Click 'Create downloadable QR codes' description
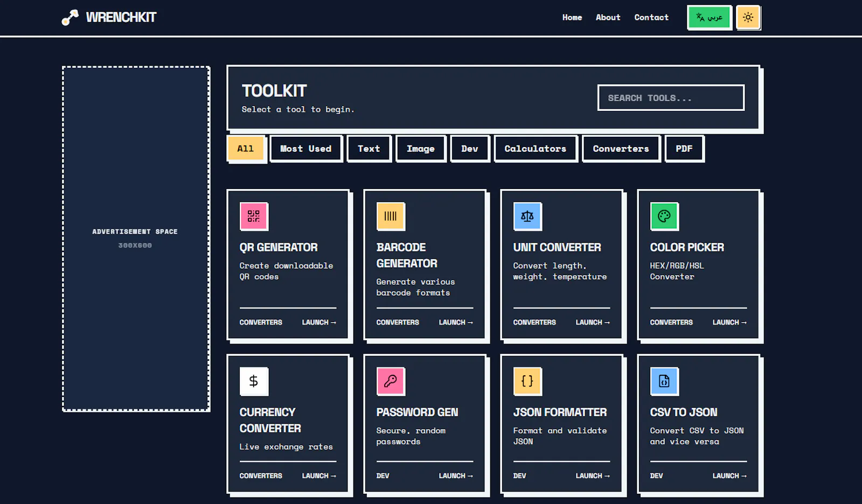 tap(286, 271)
